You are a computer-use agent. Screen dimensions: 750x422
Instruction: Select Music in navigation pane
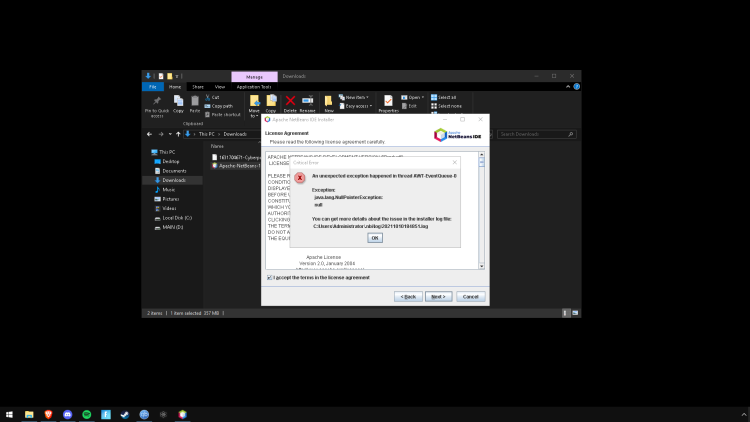point(168,190)
